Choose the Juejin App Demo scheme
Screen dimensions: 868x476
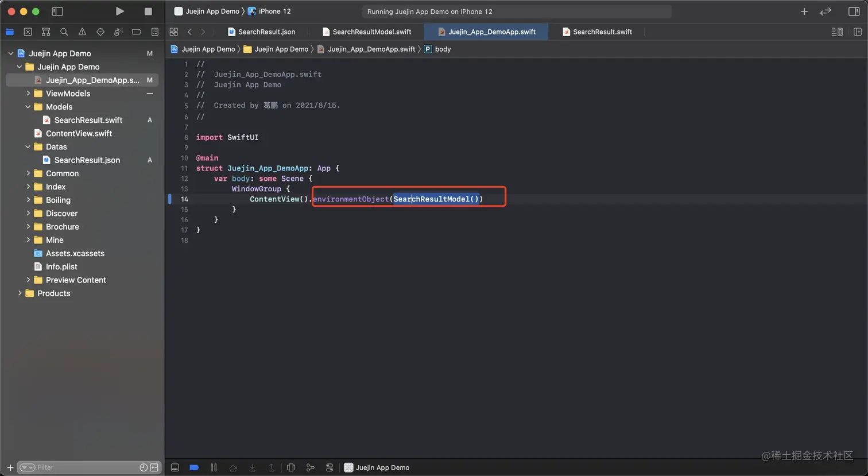click(207, 11)
